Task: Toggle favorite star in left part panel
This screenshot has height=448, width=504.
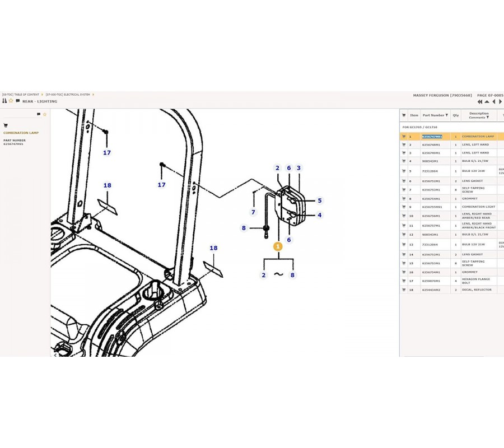Action: [45, 114]
